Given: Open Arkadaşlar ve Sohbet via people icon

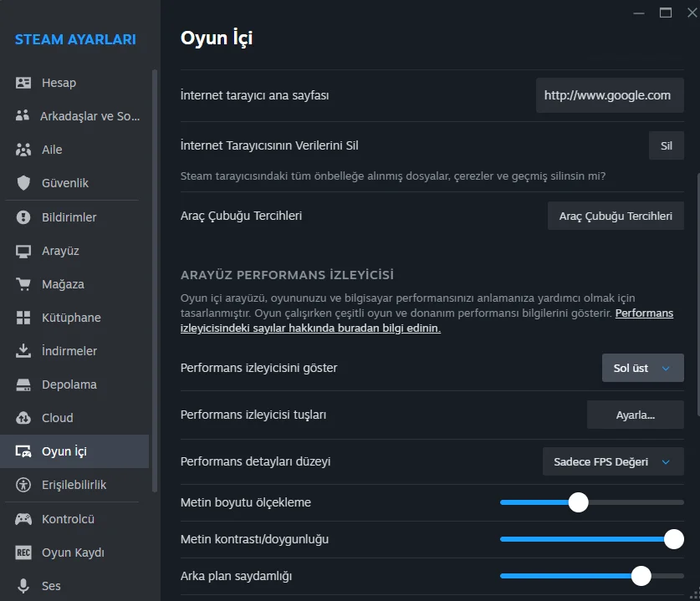Looking at the screenshot, I should pos(23,116).
